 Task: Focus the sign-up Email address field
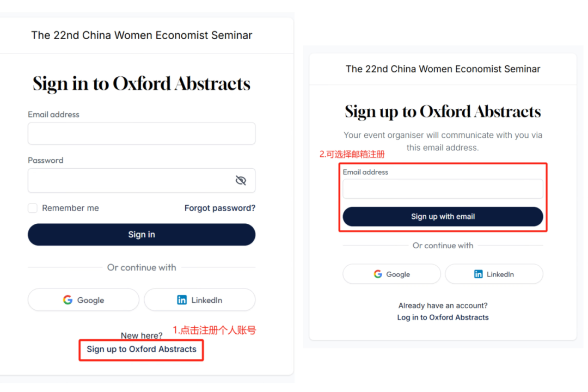(443, 189)
